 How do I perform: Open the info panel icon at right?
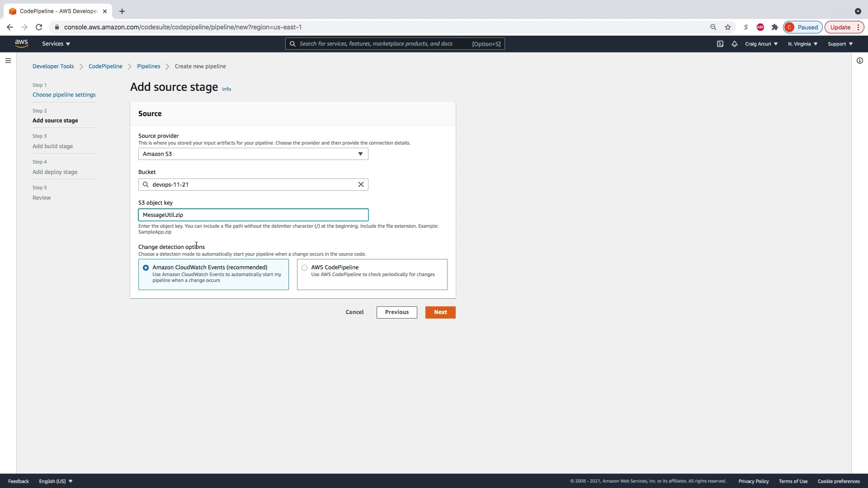859,61
